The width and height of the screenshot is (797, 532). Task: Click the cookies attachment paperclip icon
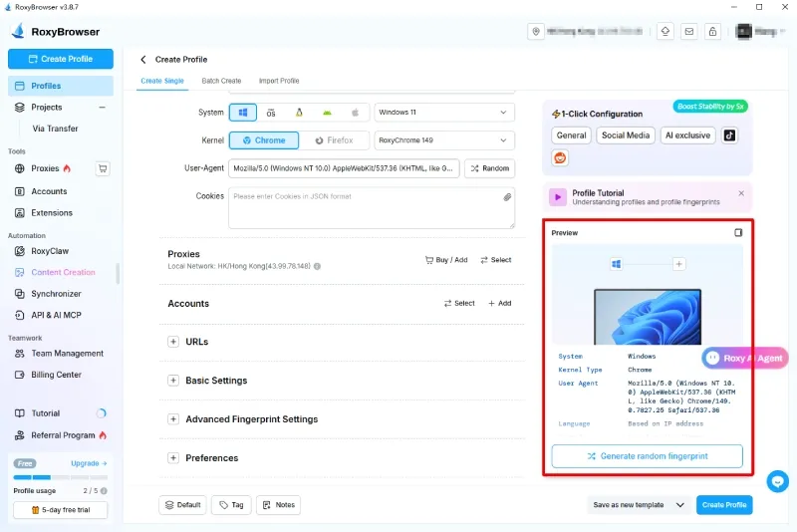click(x=507, y=197)
